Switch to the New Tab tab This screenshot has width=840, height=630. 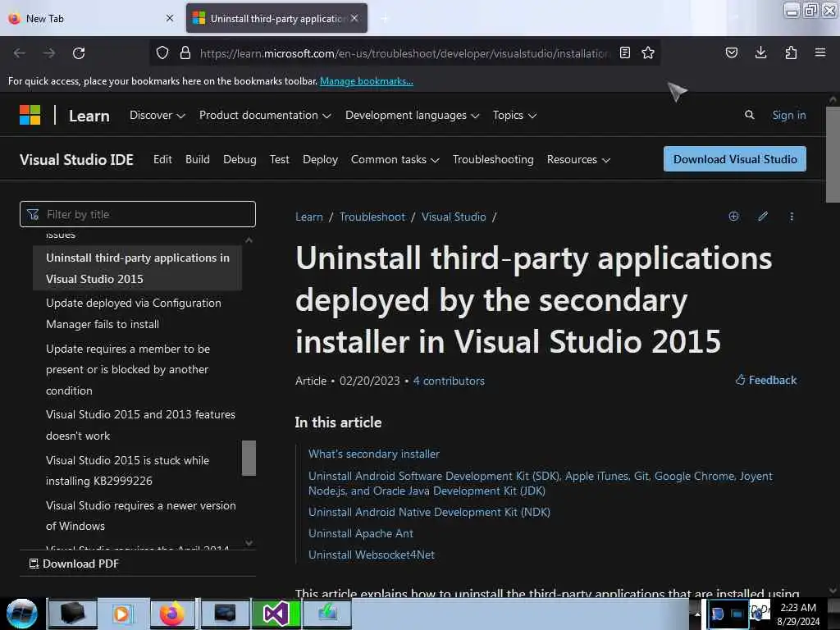[92, 18]
